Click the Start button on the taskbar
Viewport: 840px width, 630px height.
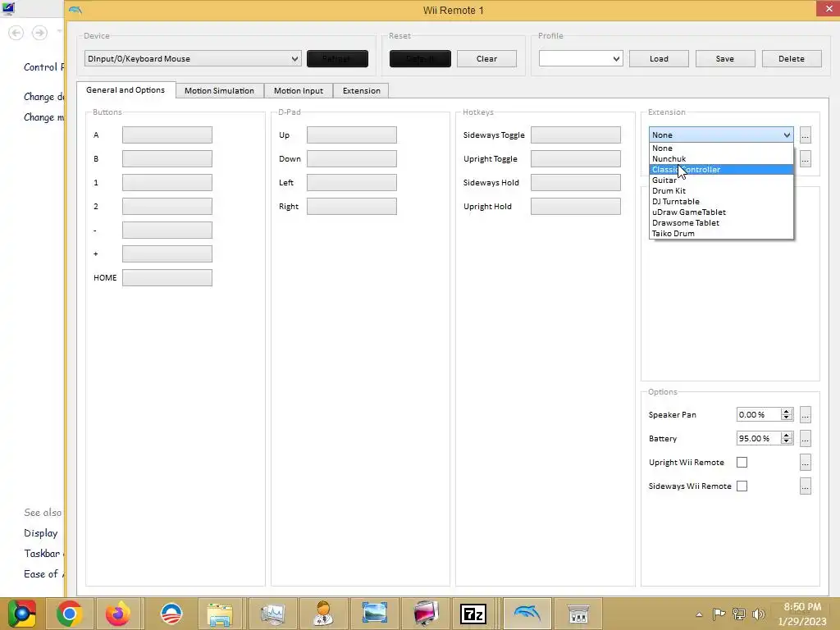pos(21,614)
